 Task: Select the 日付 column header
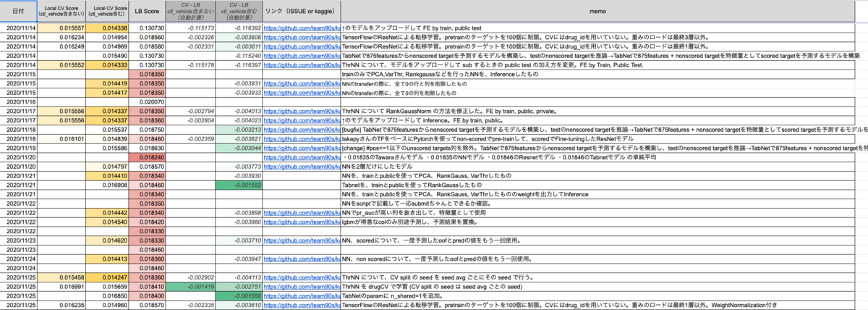pos(17,12)
